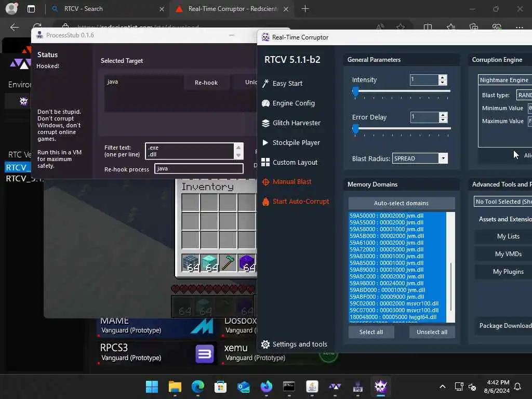Open the Java app taskbar icon

pyautogui.click(x=312, y=387)
